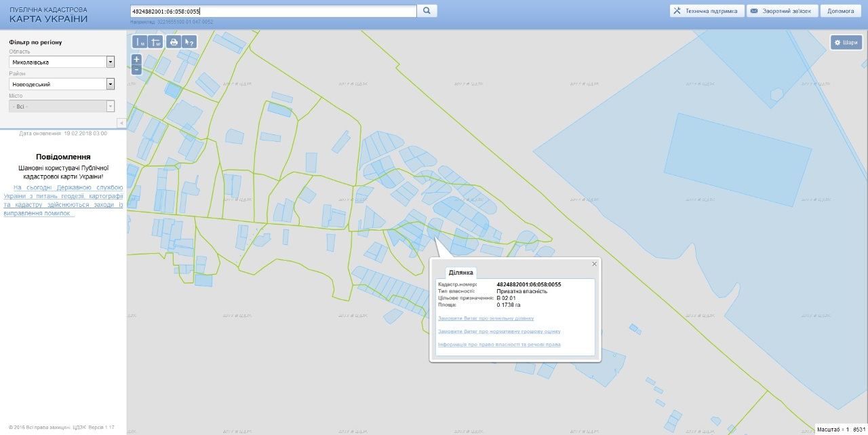This screenshot has height=435, width=868.
Task: Click the area value 0.1738 га
Action: click(x=509, y=305)
